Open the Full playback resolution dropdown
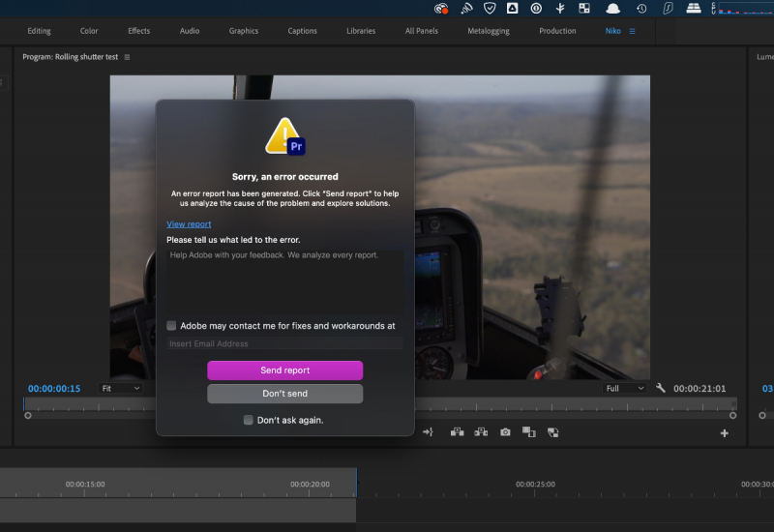The width and height of the screenshot is (774, 532). coord(624,388)
